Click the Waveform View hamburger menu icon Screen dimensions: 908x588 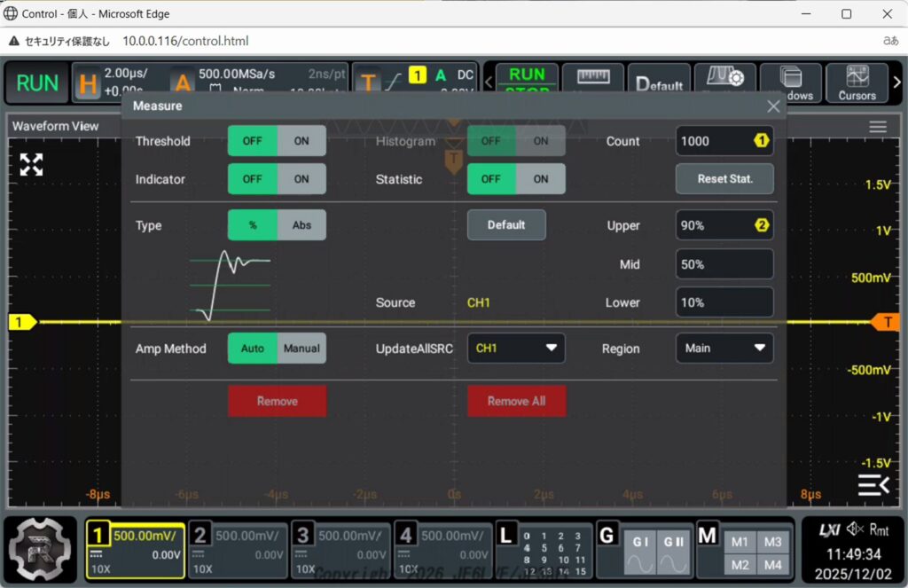click(877, 127)
